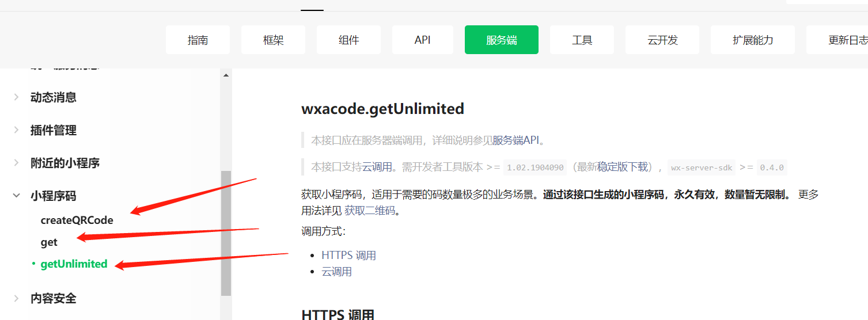Collapse the 小程序码 section
868x320 pixels.
[17, 196]
